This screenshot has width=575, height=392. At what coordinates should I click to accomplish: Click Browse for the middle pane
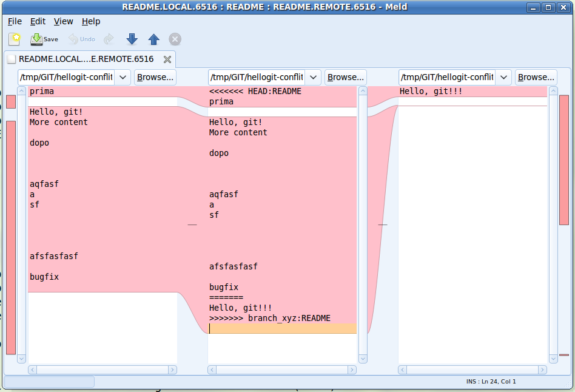(x=346, y=78)
